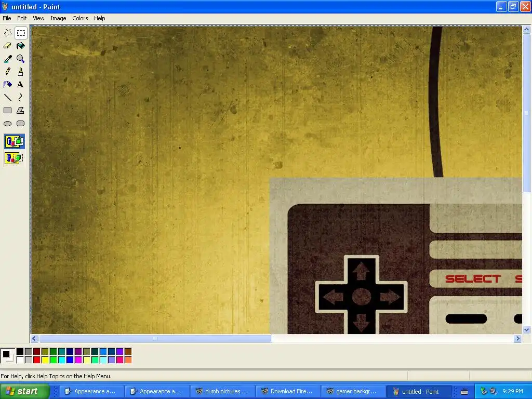Select the Brush tool
The image size is (532, 399).
[x=21, y=72]
